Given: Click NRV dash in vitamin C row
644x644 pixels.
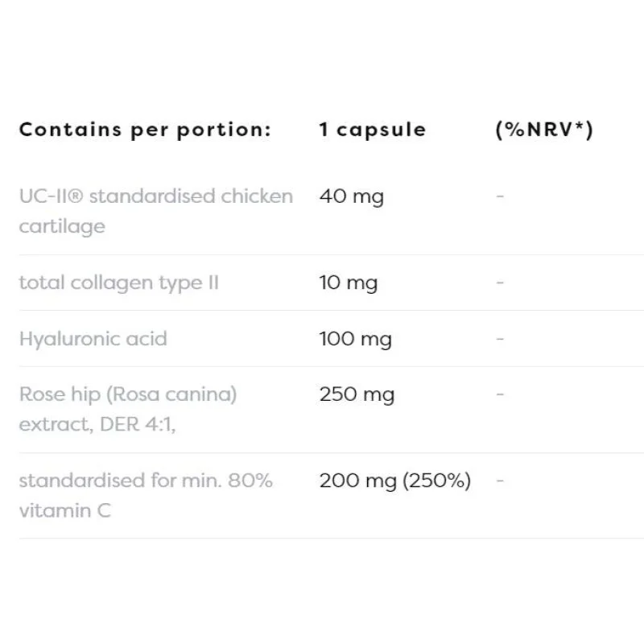Looking at the screenshot, I should (500, 481).
